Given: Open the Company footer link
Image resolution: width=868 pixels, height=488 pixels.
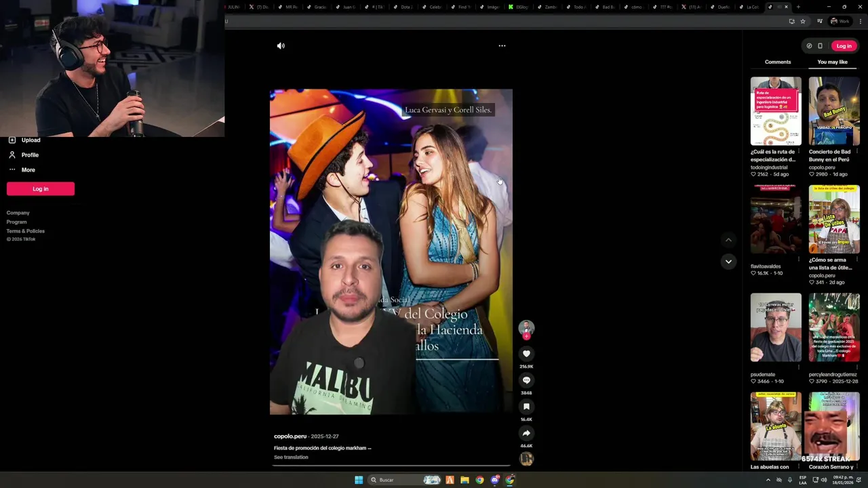Looking at the screenshot, I should [18, 213].
